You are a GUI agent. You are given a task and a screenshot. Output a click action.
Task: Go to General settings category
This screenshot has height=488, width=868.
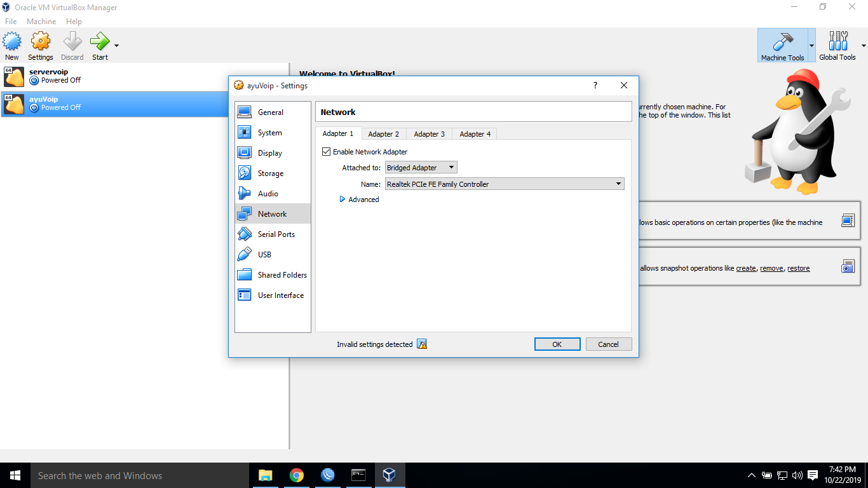coord(273,112)
